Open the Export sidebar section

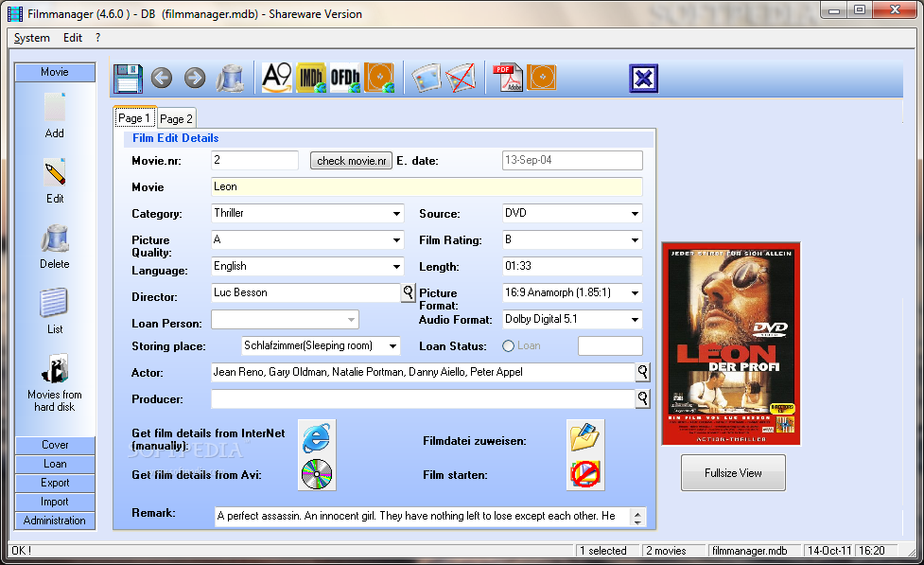(55, 483)
